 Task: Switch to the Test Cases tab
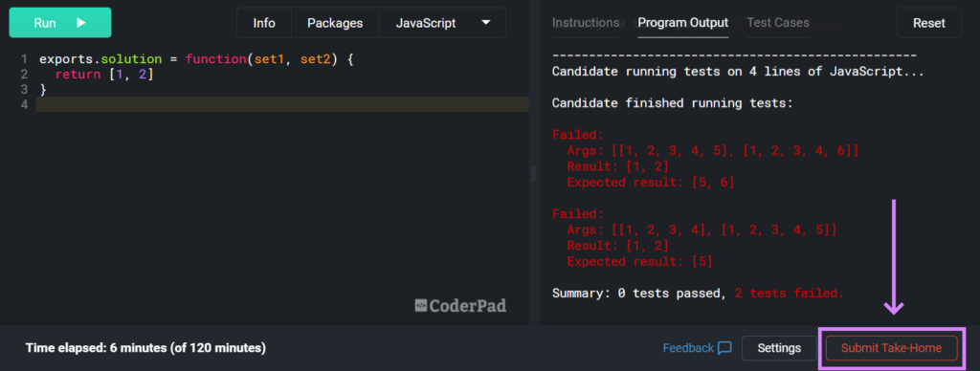[x=778, y=23]
